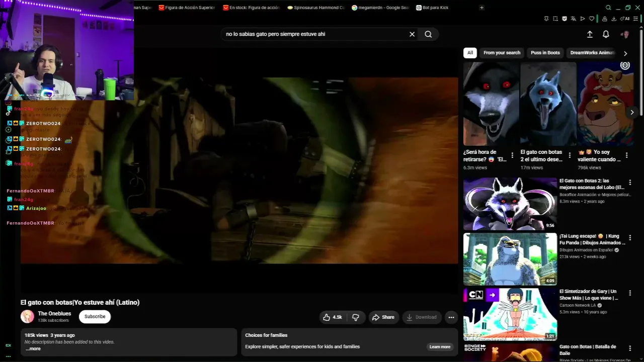The height and width of the screenshot is (362, 644).
Task: Click the browser tab search magnifier icon
Action: pos(608,8)
